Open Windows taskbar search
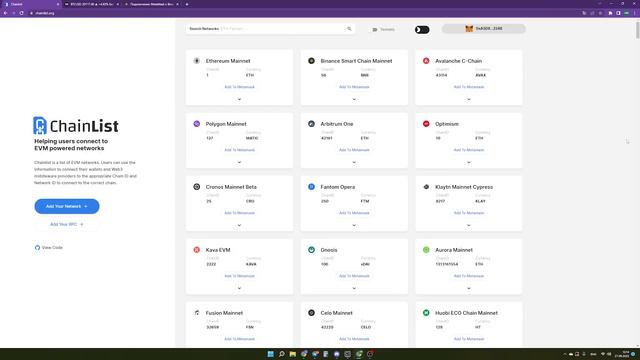640x360 pixels. (282, 354)
